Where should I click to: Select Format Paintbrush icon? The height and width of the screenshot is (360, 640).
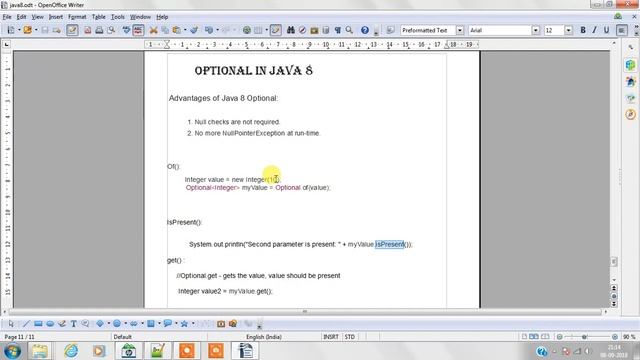[194, 30]
